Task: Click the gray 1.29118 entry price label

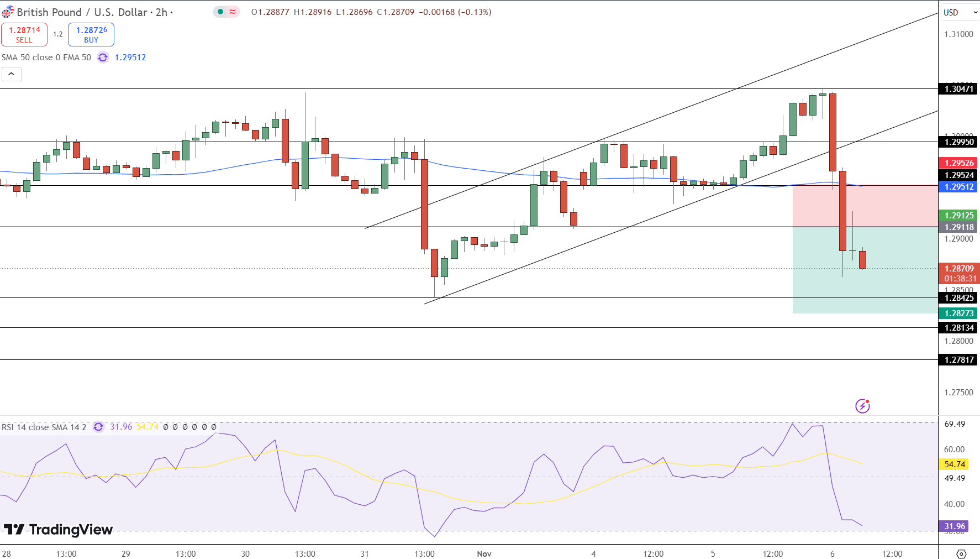Action: pyautogui.click(x=958, y=227)
